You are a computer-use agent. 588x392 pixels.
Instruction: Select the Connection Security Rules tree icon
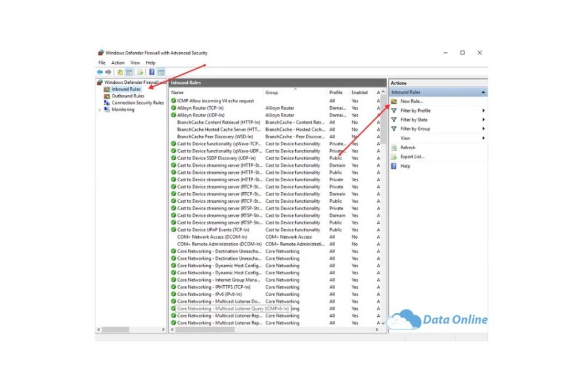click(x=107, y=103)
